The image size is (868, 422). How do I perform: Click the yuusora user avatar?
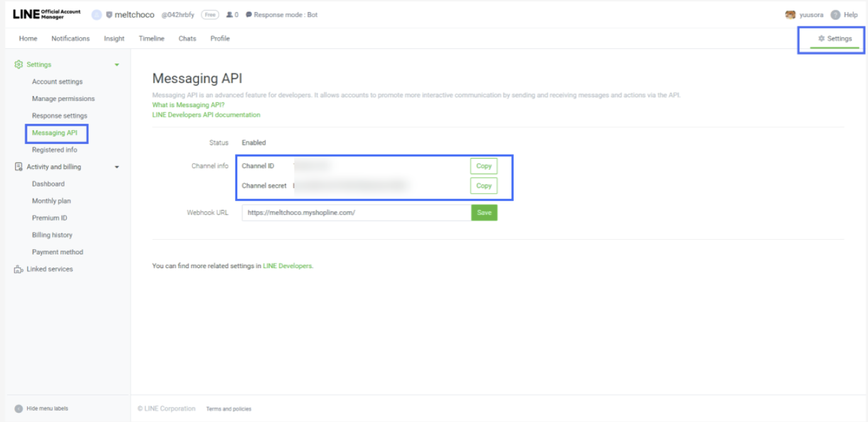tap(791, 14)
